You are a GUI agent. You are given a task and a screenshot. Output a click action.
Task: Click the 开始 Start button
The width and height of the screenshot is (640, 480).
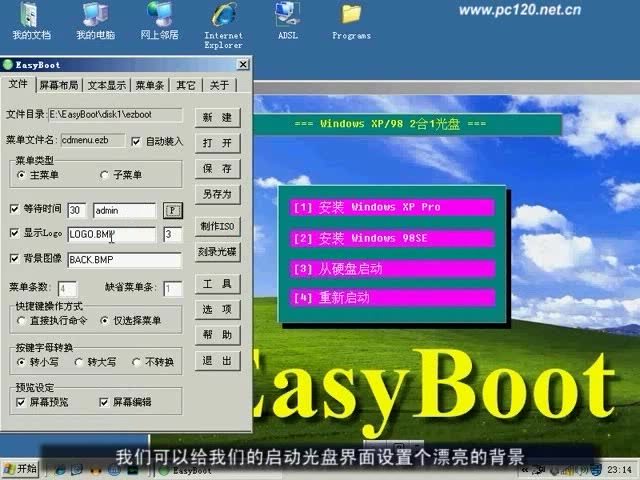(20, 469)
